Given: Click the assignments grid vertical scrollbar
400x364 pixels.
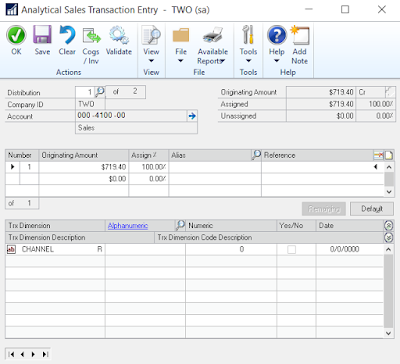Looking at the screenshot, I should click(x=389, y=179).
